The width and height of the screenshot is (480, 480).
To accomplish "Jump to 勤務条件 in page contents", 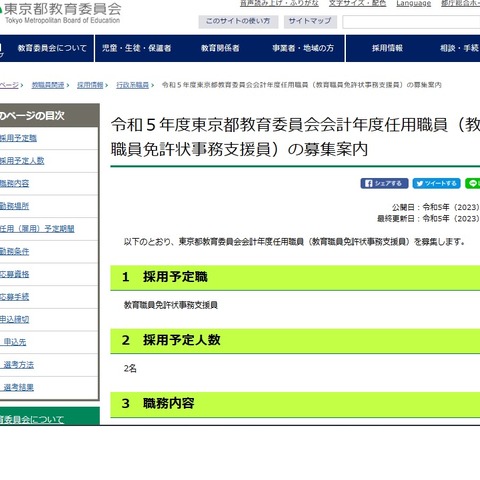I will (x=15, y=251).
